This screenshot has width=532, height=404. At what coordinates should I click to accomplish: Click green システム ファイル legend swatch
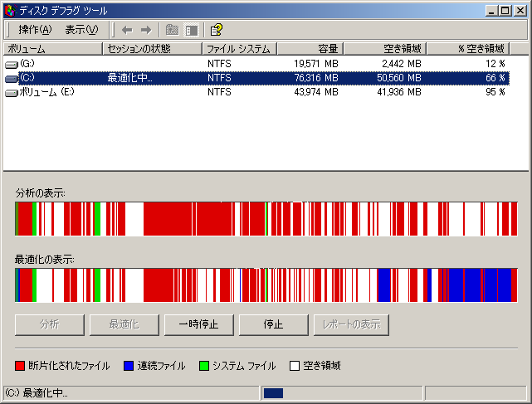204,366
